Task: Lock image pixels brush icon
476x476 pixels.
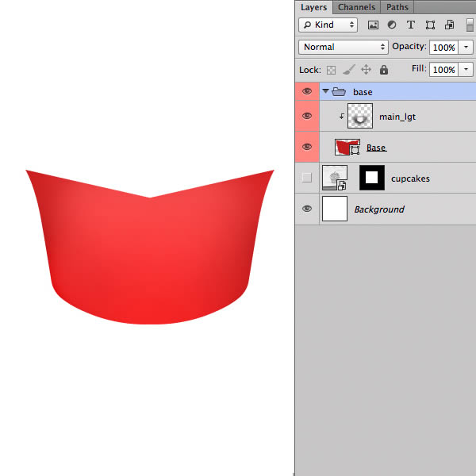Action: 349,70
